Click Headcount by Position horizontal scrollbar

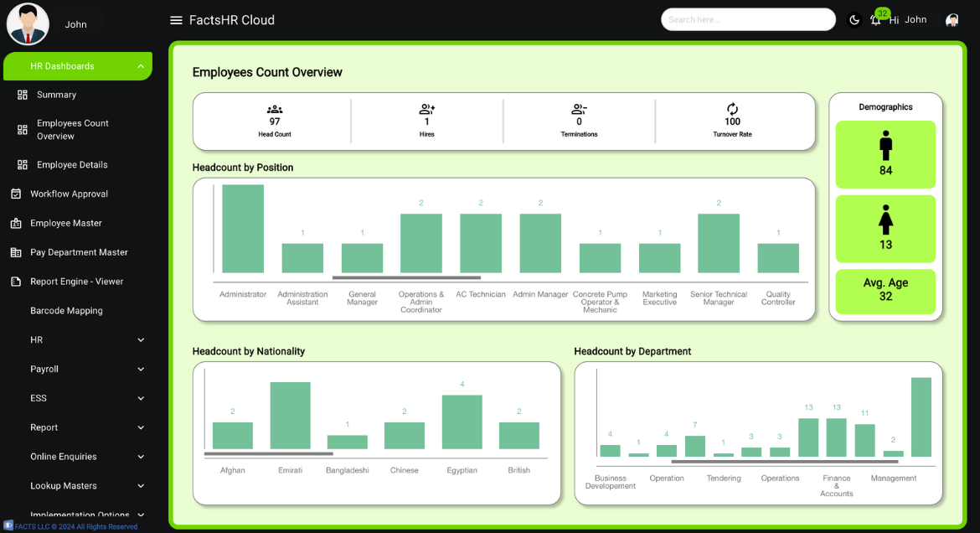point(406,277)
